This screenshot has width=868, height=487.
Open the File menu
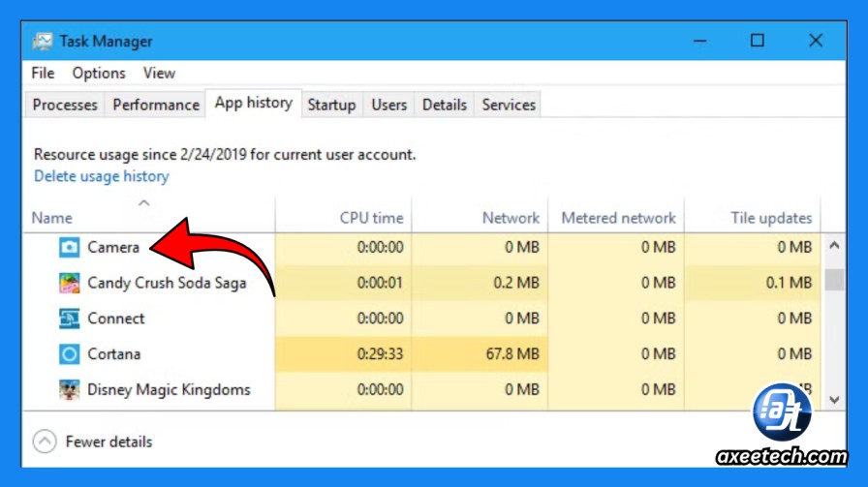[x=43, y=73]
